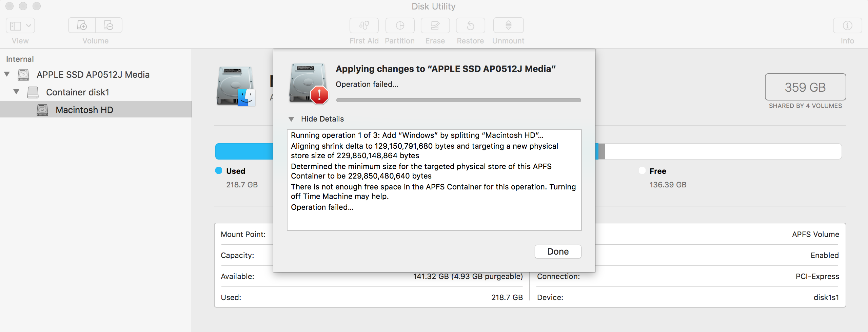Click the Capacity label in info table
The image size is (868, 332).
[x=237, y=255]
